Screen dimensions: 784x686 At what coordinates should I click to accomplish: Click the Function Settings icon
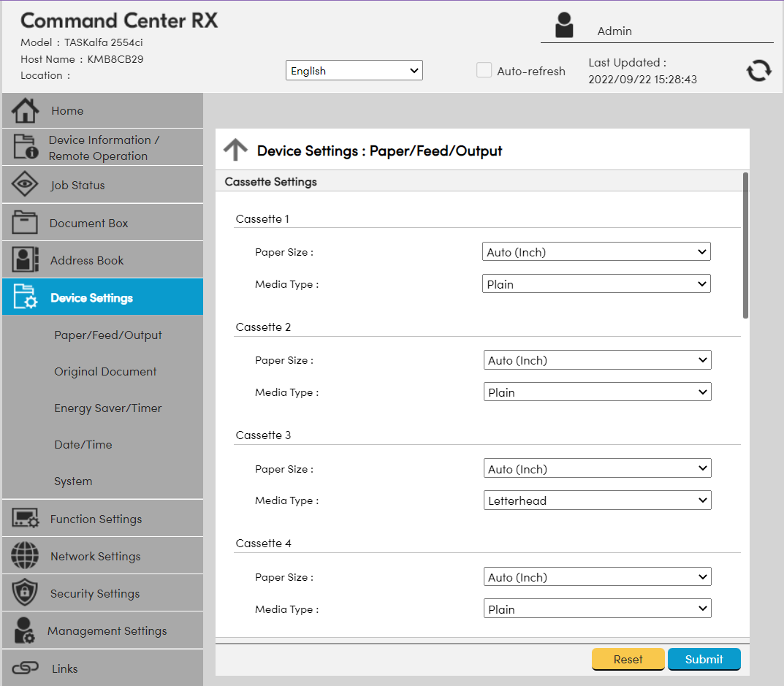(x=25, y=519)
